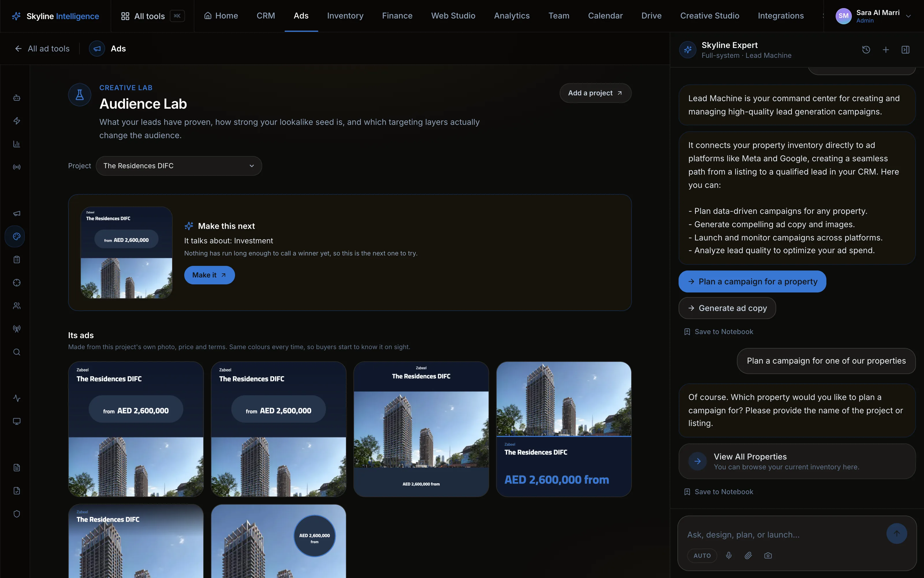
Task: Switch to the Calendar tab
Action: pos(605,16)
